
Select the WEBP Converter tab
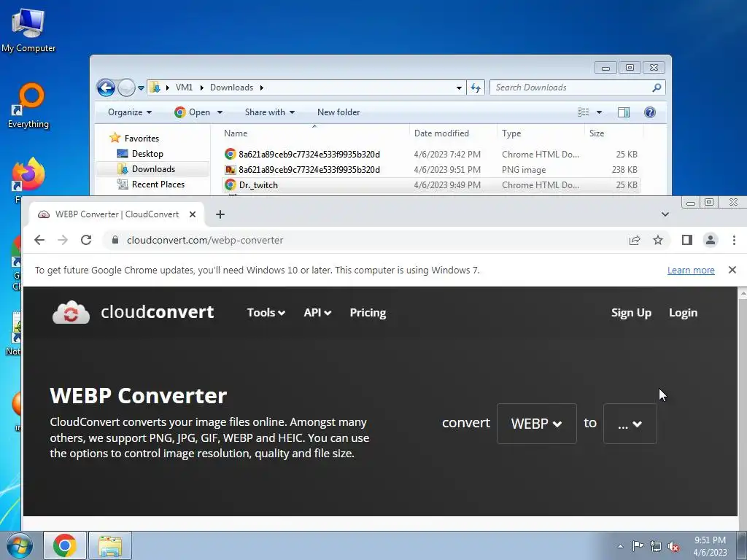click(117, 214)
